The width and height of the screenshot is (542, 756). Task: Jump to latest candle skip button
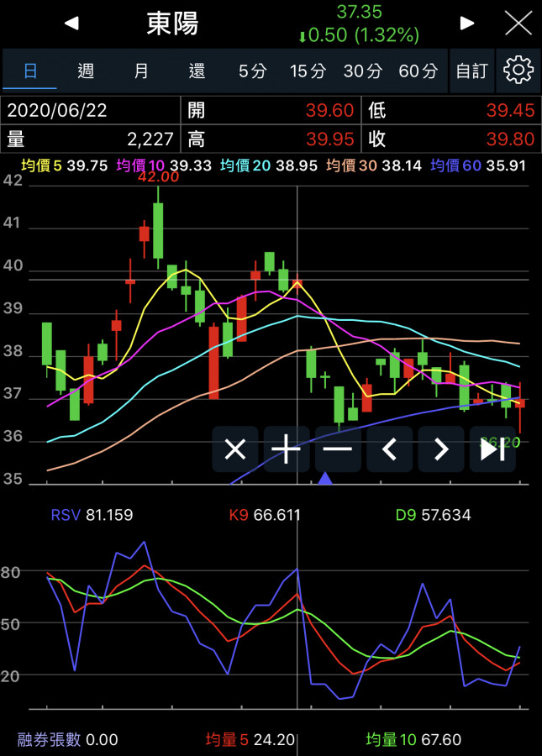492,449
